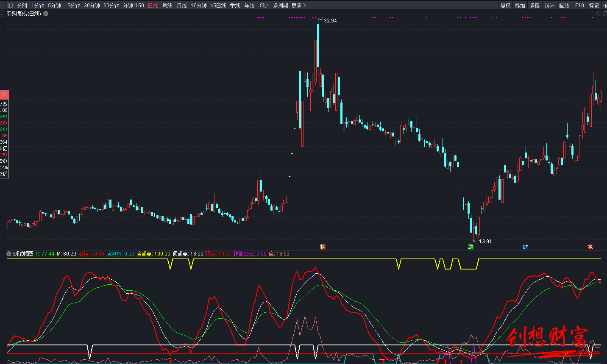Screen dimensions: 607x364
Task: Click the 32.94 high price label
Action: tap(330, 21)
